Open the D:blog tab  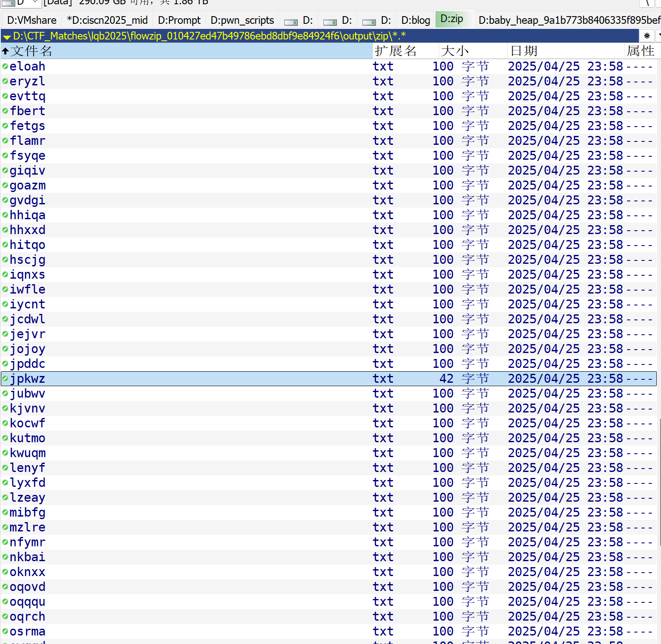(x=415, y=20)
